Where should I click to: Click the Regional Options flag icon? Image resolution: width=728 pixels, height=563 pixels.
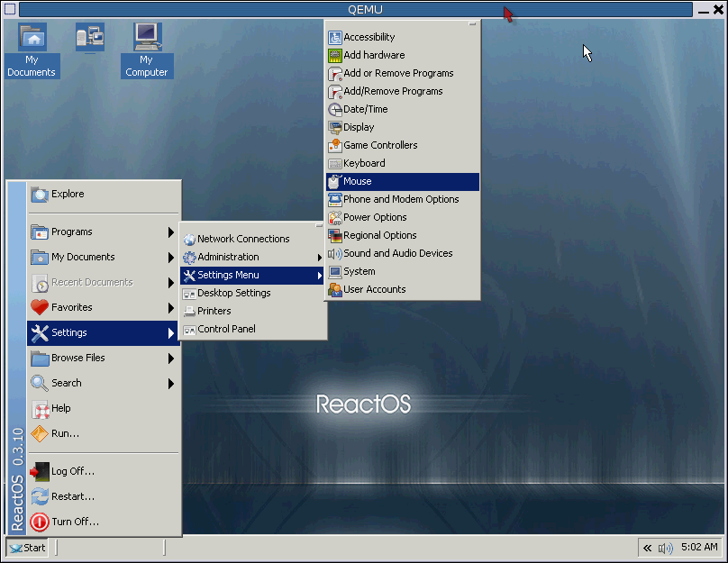(x=335, y=236)
